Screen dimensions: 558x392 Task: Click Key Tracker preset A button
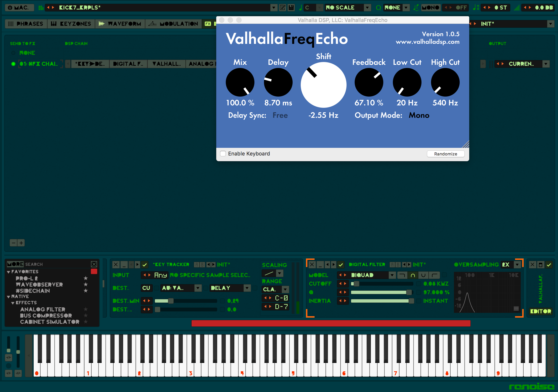tap(197, 264)
